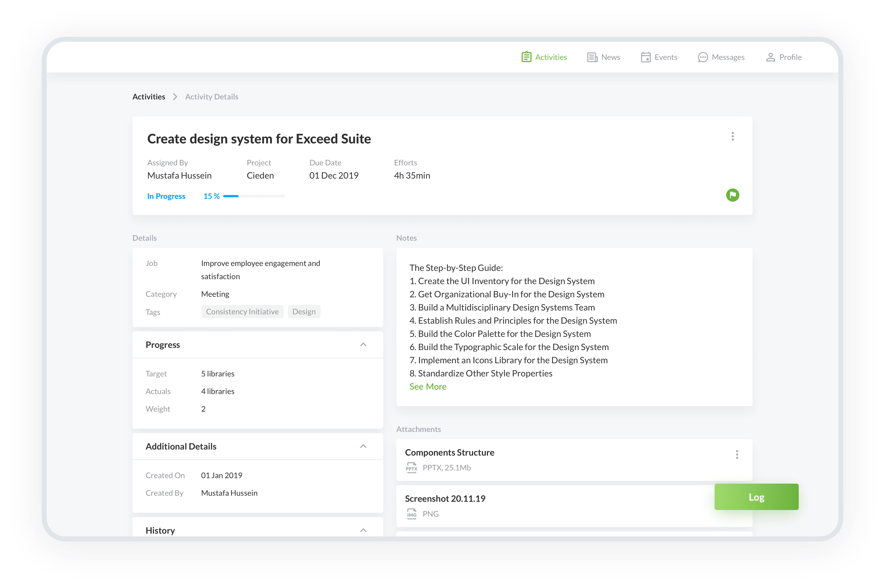Screen dimensions: 885x588
Task: Click the News newspaper icon
Action: pos(593,57)
